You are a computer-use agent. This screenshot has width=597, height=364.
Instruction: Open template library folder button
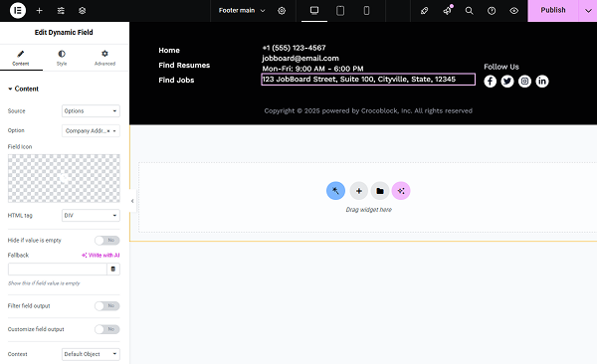pyautogui.click(x=380, y=191)
